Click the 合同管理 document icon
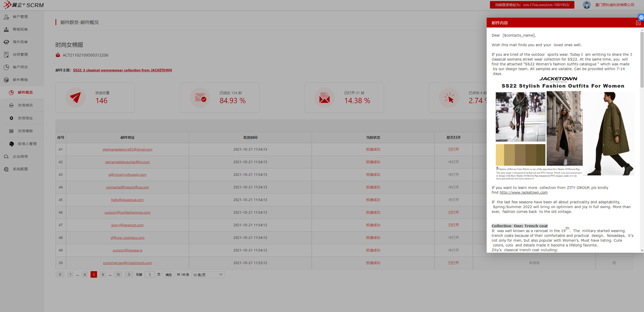Viewport: 644px width, 312px height. coord(6,54)
